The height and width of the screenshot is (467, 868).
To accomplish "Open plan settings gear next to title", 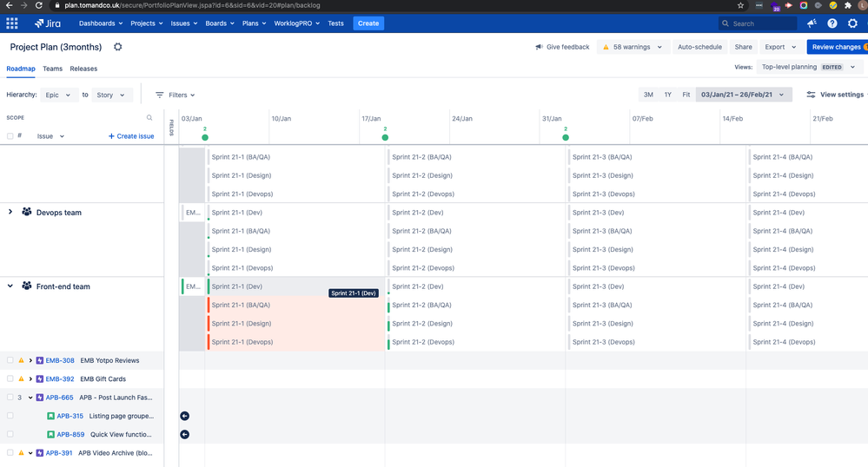I will 118,47.
